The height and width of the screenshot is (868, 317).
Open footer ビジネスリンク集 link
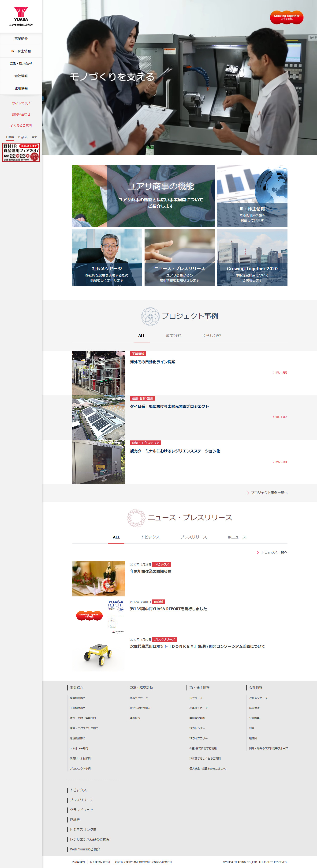tap(83, 830)
